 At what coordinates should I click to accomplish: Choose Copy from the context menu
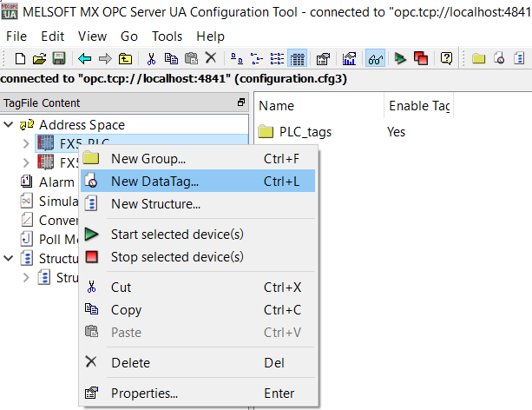(198, 310)
